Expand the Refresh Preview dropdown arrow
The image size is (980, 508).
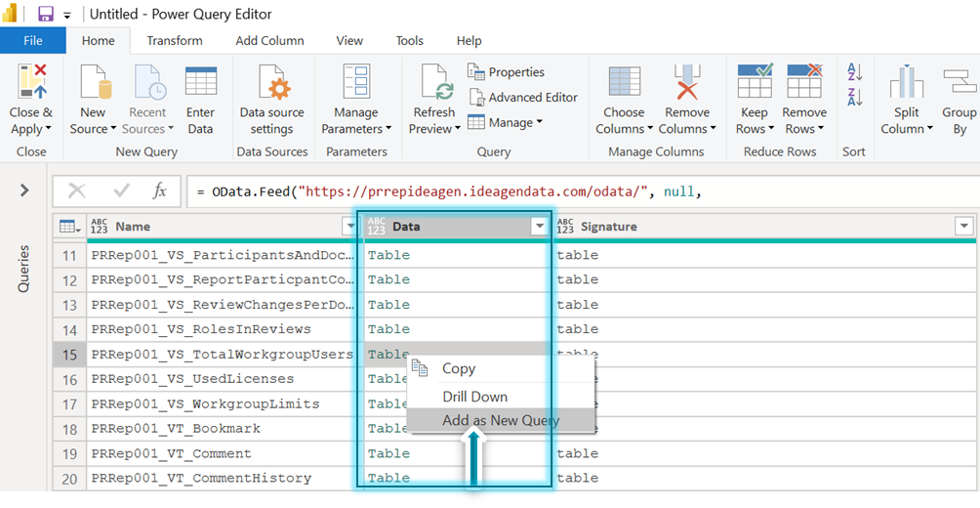[457, 129]
